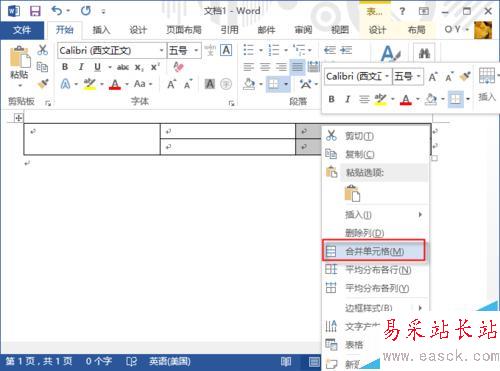Image resolution: width=500 pixels, height=371 pixels.
Task: Apply red font color in ribbon font group
Action: click(x=115, y=84)
